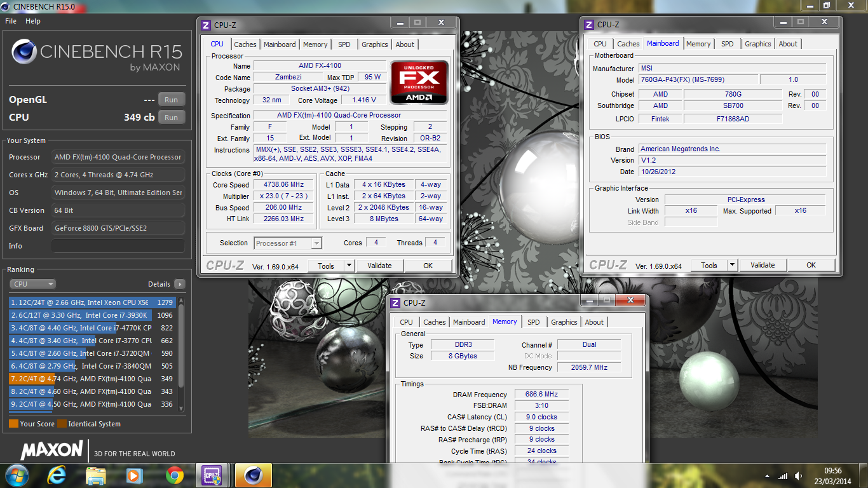This screenshot has height=488, width=868.
Task: Select Graphics tab in Mainboard CPU-Z window
Action: click(758, 44)
